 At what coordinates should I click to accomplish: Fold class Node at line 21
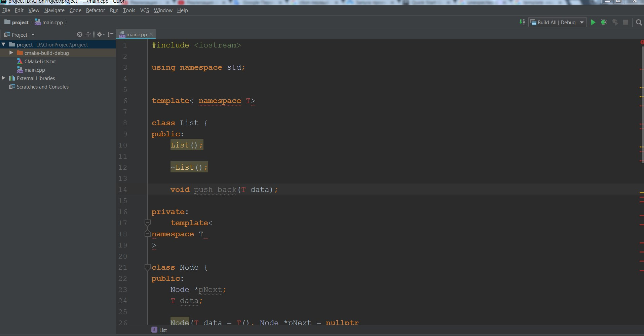(147, 267)
